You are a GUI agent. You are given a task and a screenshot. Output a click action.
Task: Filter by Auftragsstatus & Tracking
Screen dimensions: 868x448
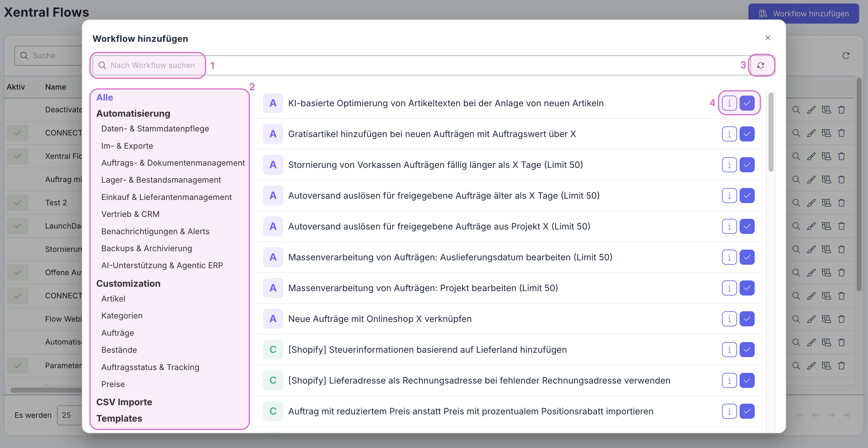click(150, 367)
